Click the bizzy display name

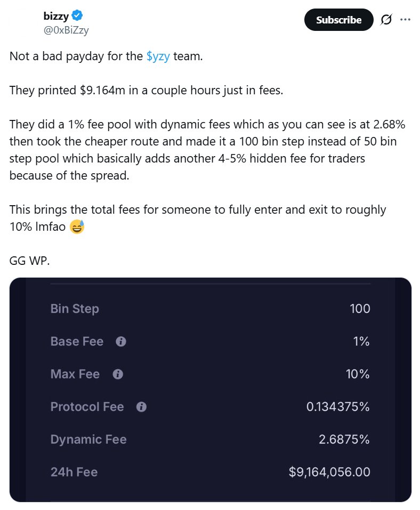56,15
